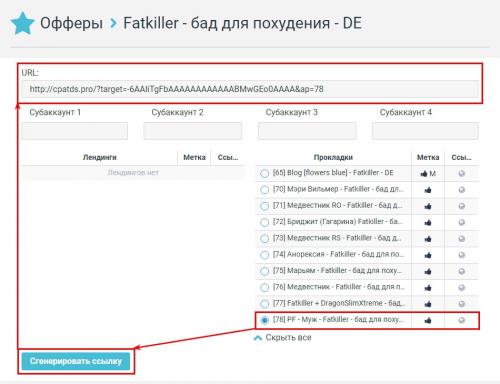Open link globe icon for [74] Анорексия
This screenshot has height=384, width=500.
(462, 255)
